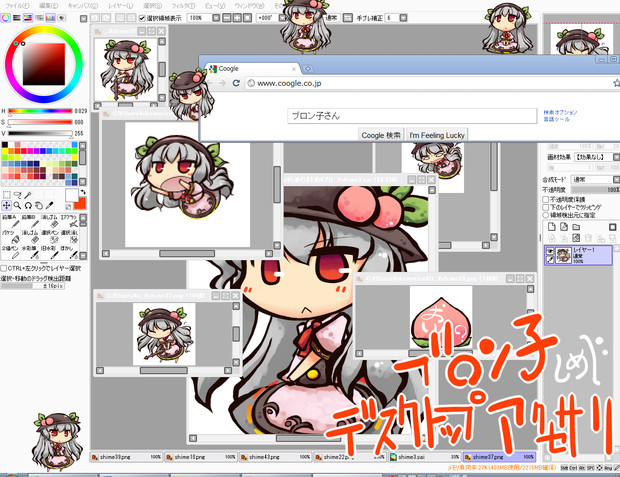Viewport: 620px width, 477px height.
Task: Adjust the Hue H slider
Action: pyautogui.click(x=40, y=111)
